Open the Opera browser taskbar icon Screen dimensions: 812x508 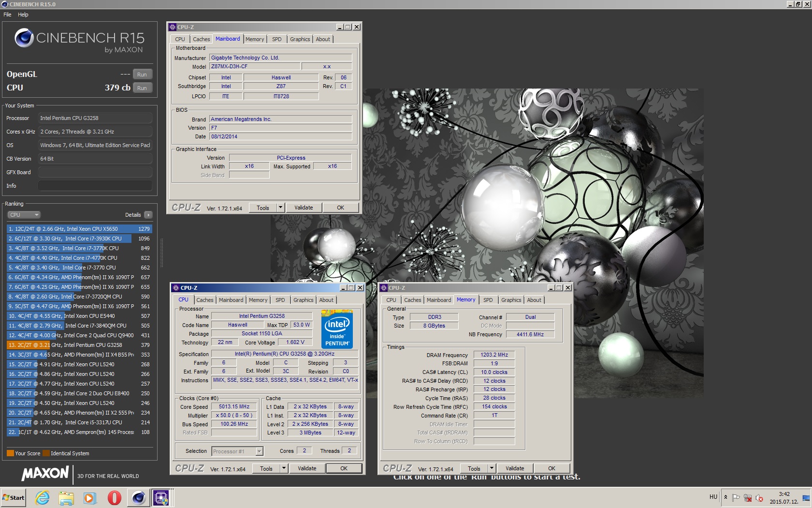coord(114,497)
